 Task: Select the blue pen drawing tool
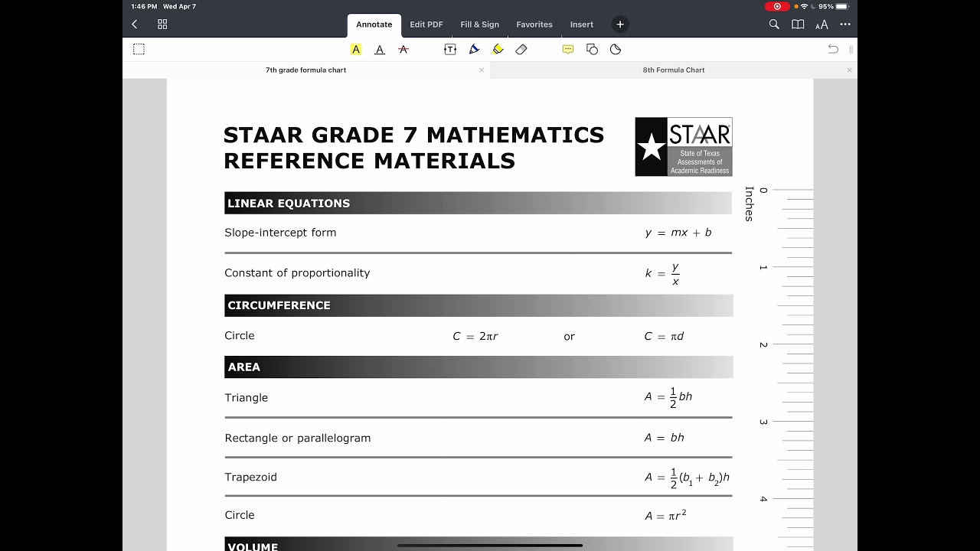pos(474,49)
